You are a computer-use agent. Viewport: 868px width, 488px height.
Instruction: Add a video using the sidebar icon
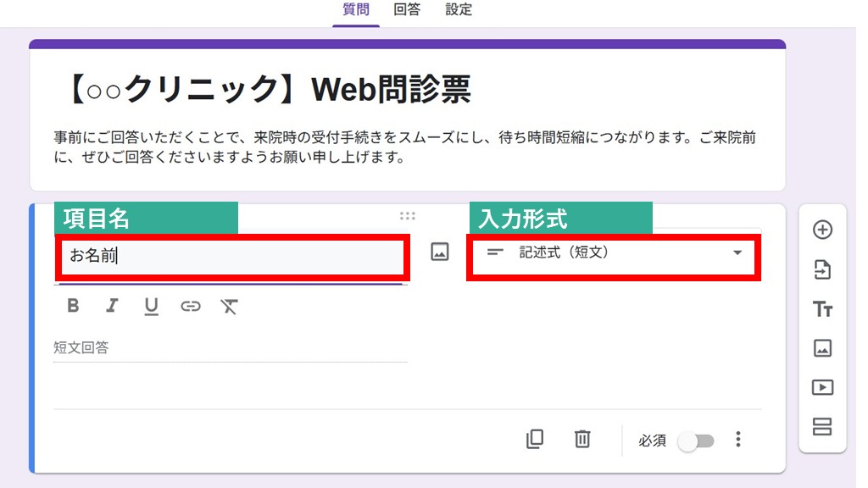click(821, 388)
